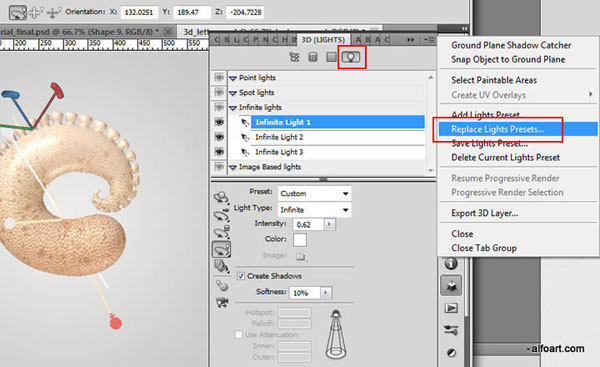Open the Softness slider arrow
This screenshot has height=367, width=600.
click(x=326, y=293)
